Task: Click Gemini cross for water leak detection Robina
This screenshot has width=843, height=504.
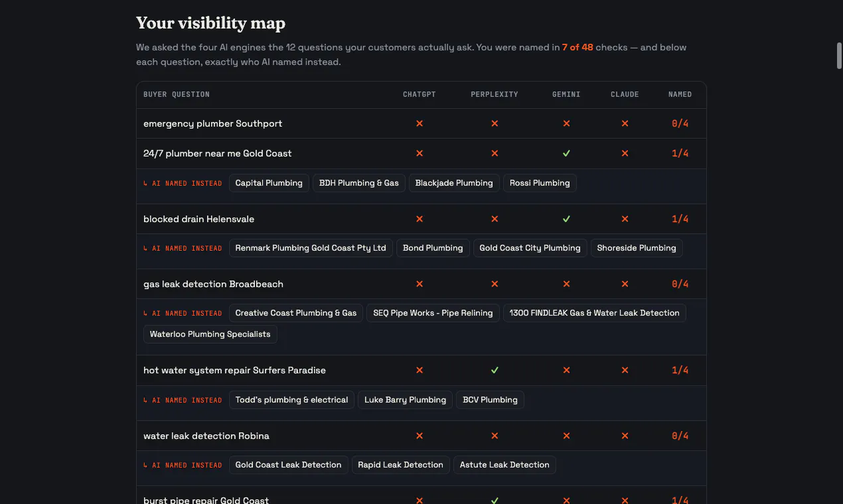Action: (566, 436)
